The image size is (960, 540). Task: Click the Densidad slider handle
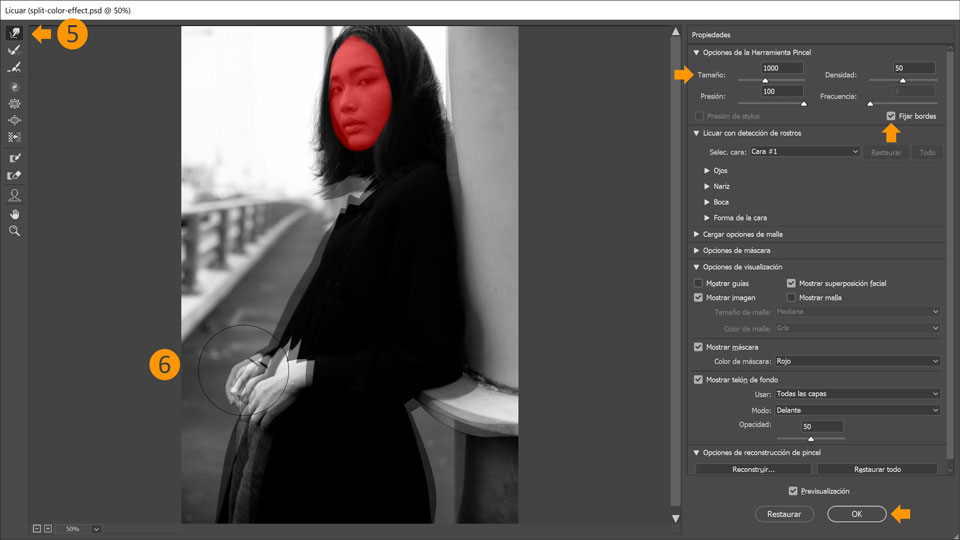(x=902, y=80)
